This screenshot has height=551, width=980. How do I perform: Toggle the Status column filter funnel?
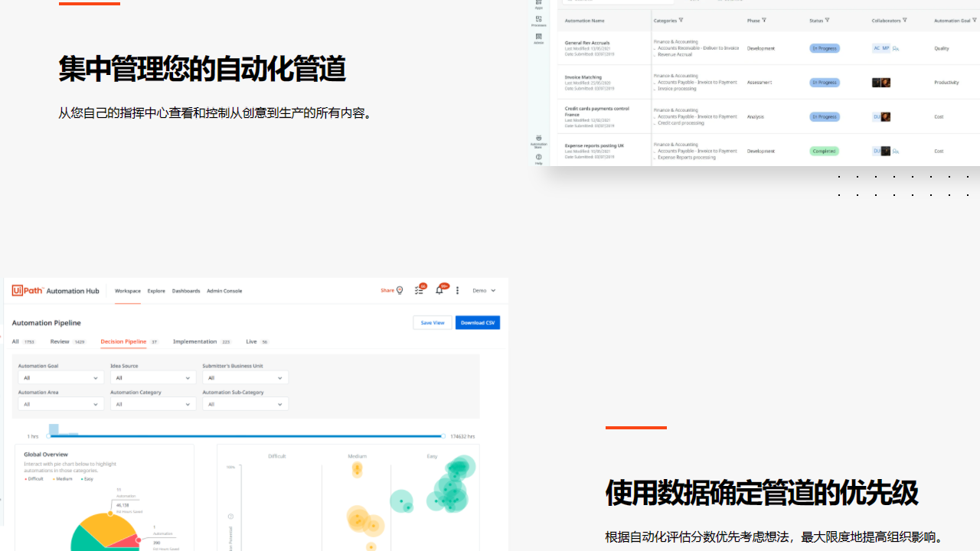[x=827, y=20]
